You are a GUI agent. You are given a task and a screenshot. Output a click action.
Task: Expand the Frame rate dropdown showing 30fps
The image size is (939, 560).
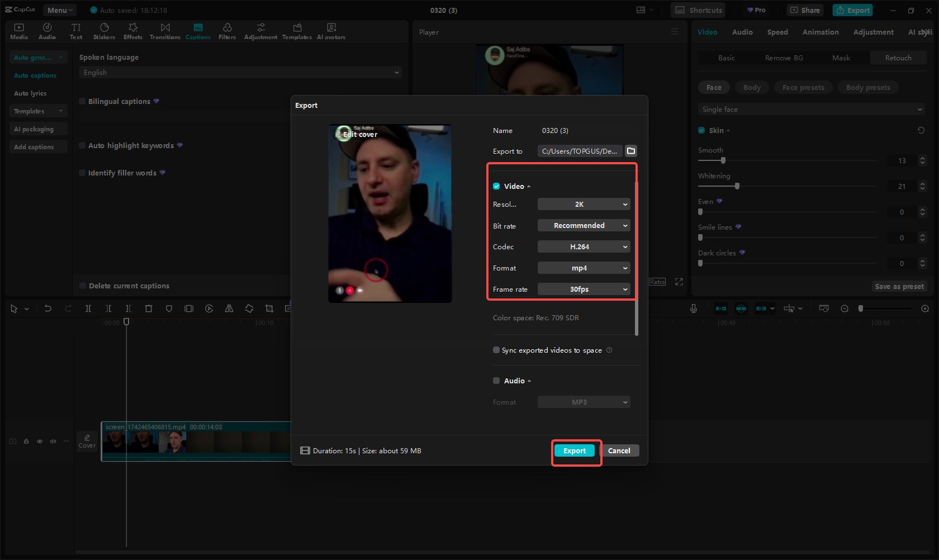pos(584,290)
